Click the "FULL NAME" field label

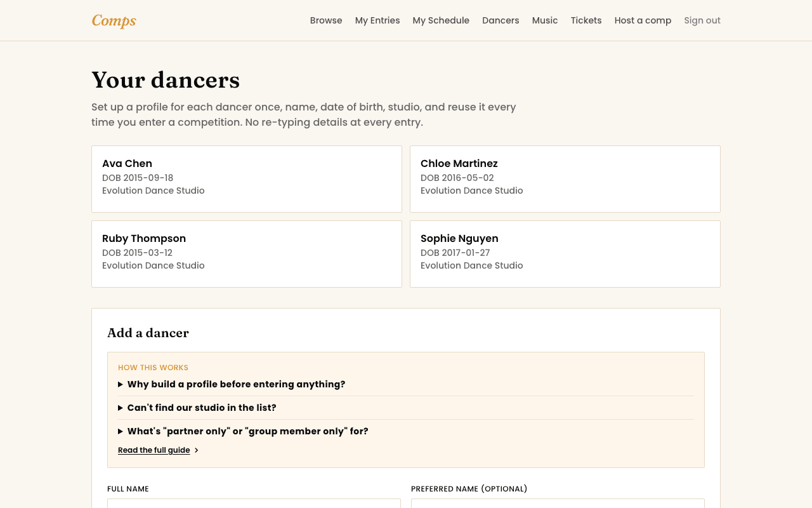128,489
